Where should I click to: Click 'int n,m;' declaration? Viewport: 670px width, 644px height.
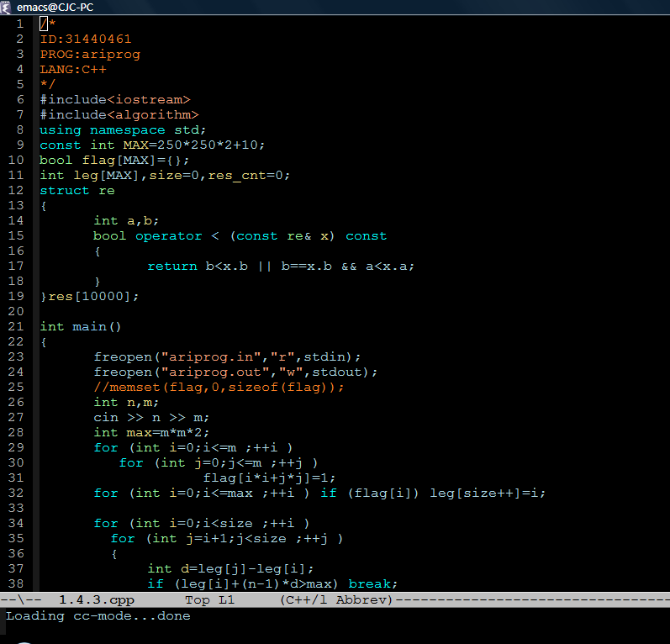(126, 402)
